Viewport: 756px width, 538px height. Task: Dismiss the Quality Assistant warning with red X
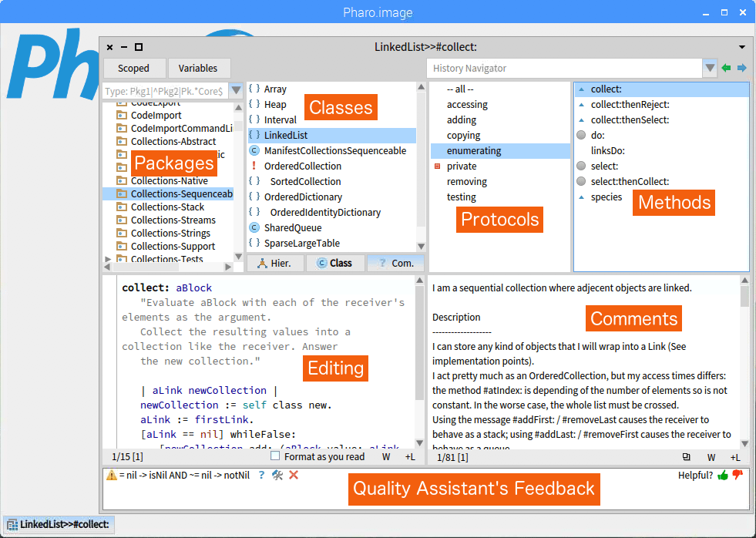(294, 476)
